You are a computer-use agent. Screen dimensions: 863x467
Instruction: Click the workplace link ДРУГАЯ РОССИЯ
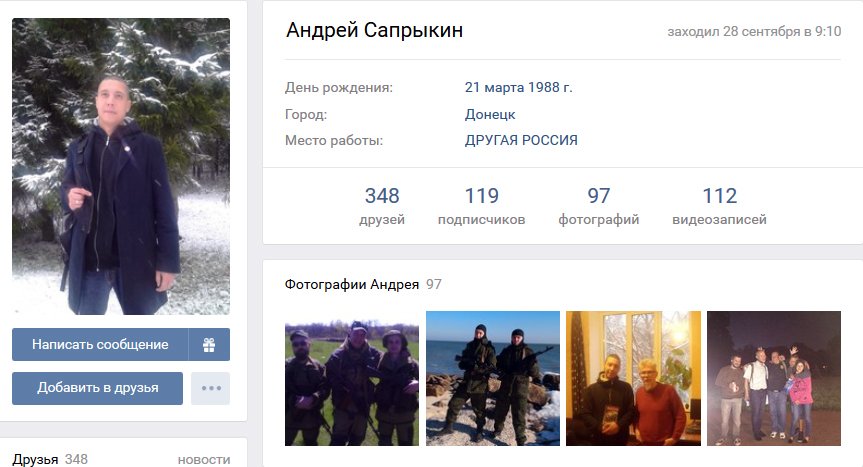point(521,140)
